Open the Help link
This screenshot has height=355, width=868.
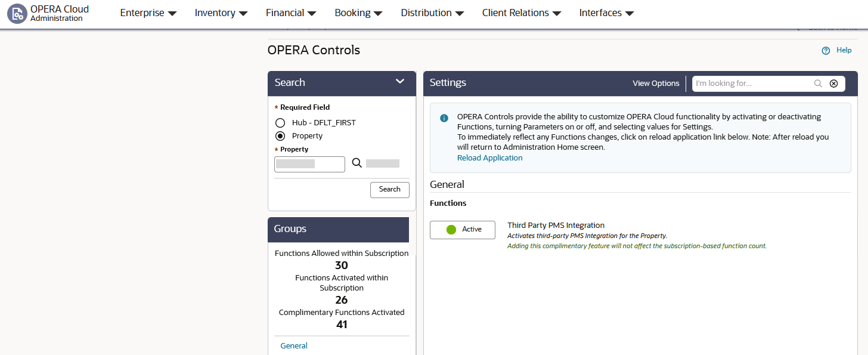844,51
